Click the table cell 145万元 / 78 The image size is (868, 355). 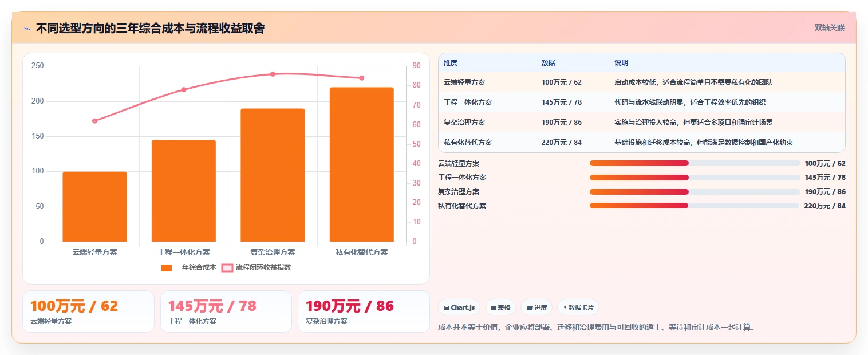pyautogui.click(x=562, y=102)
